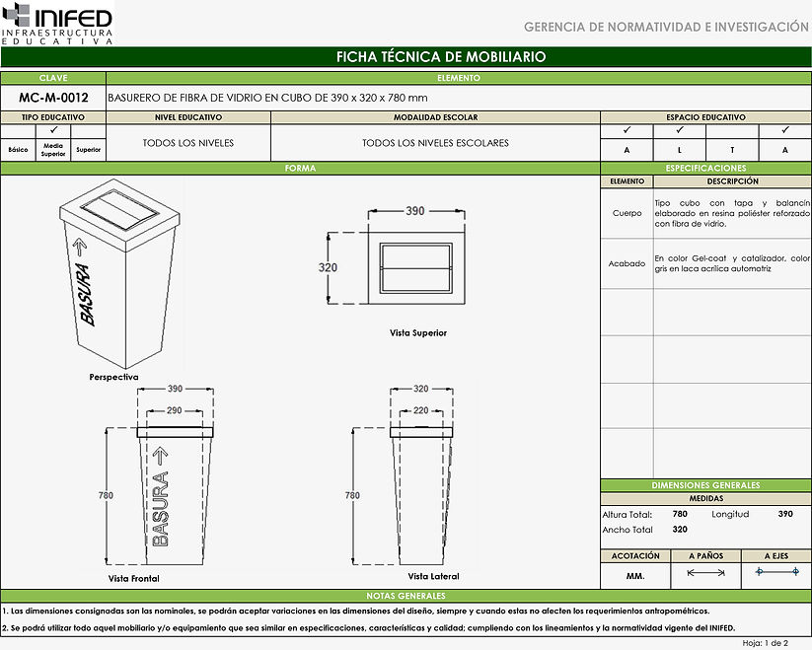Screen dimensions: 812x650
Task: Click the upward arrow on the perspective bin
Action: pos(79,247)
